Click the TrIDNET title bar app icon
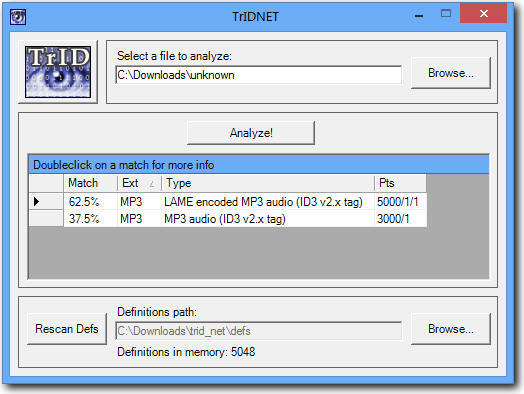The height and width of the screenshot is (394, 524). pos(18,17)
